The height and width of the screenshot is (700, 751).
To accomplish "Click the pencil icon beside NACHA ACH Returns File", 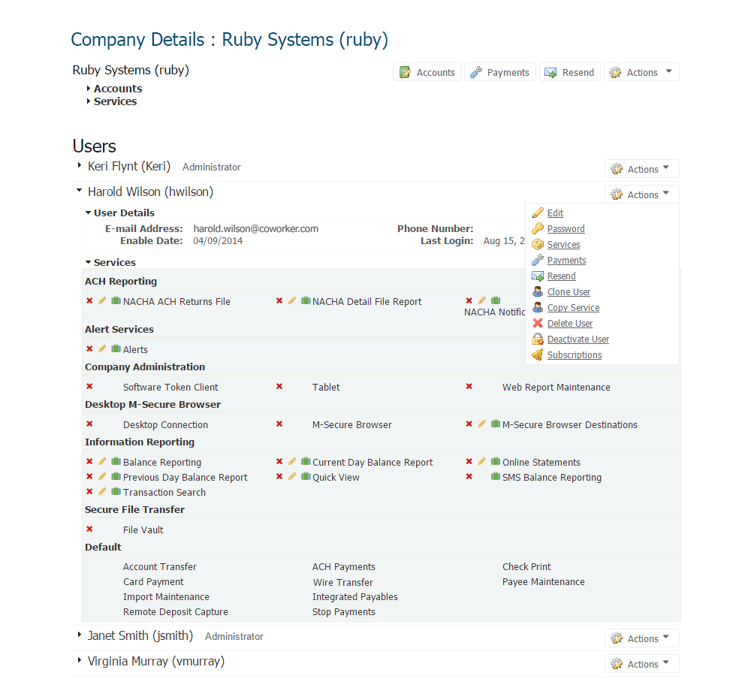I will tap(102, 301).
